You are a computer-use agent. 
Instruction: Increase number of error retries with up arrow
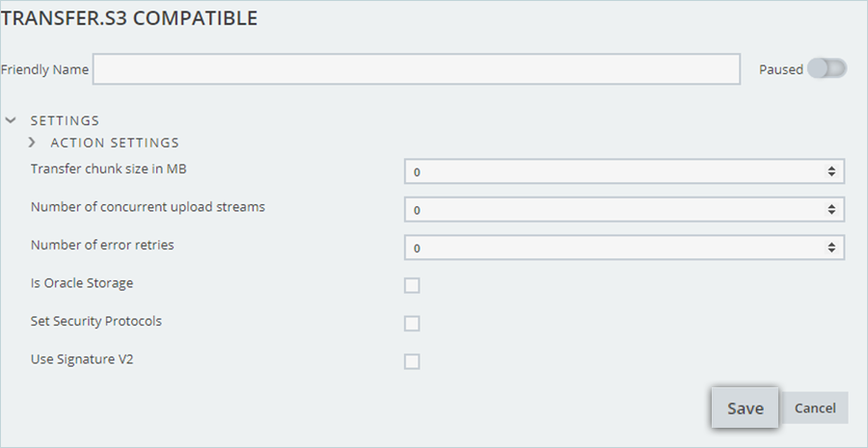click(831, 245)
